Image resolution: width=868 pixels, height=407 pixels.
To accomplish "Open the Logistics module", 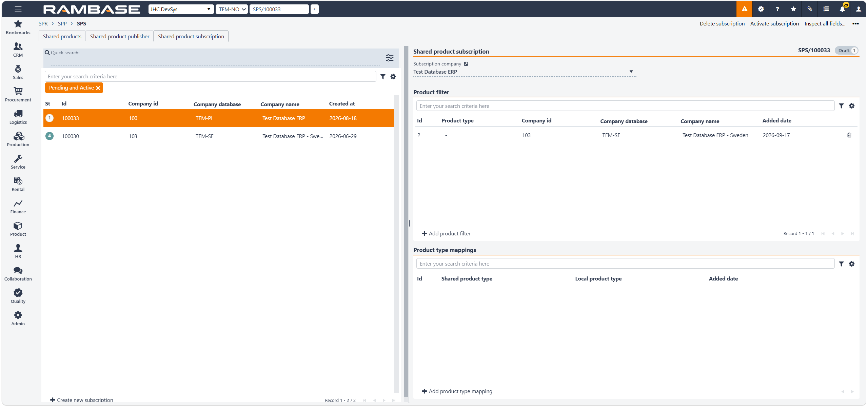I will click(x=18, y=117).
